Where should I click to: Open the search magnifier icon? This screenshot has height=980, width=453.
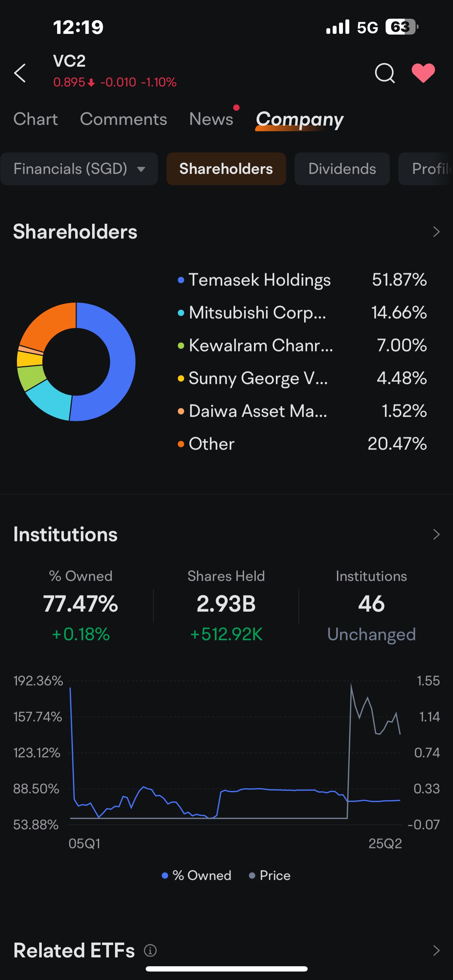pos(385,73)
